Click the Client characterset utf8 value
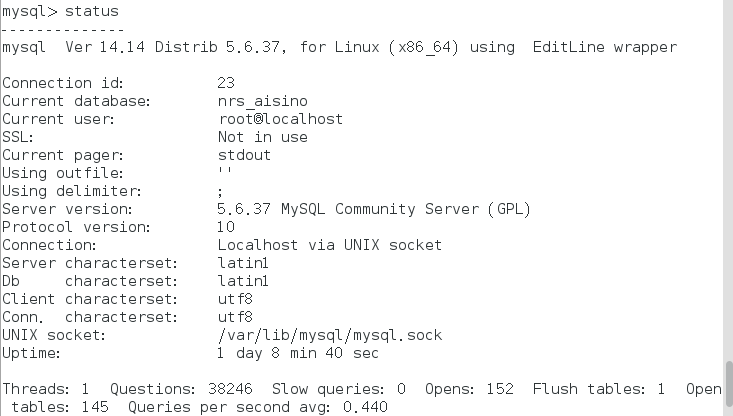The height and width of the screenshot is (416, 733). click(235, 299)
